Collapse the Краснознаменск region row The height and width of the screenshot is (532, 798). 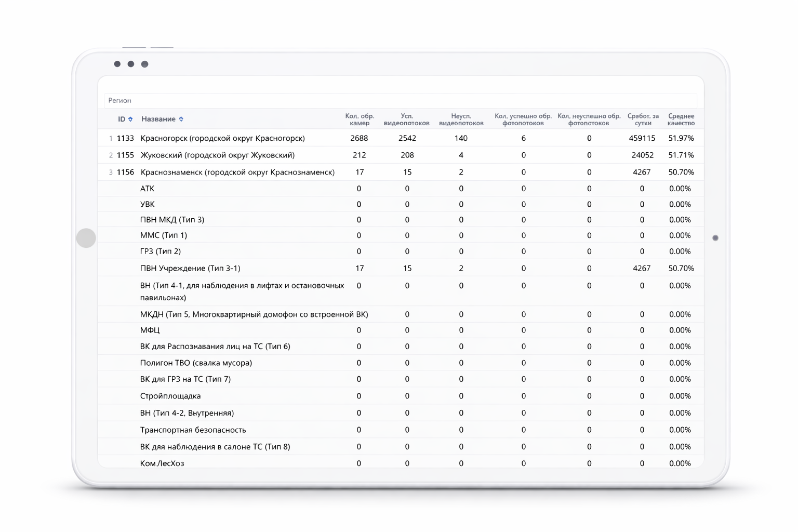click(237, 172)
